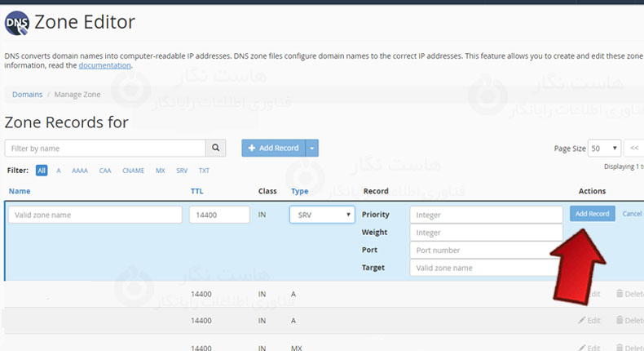Click the Priority integer input field

tap(486, 215)
